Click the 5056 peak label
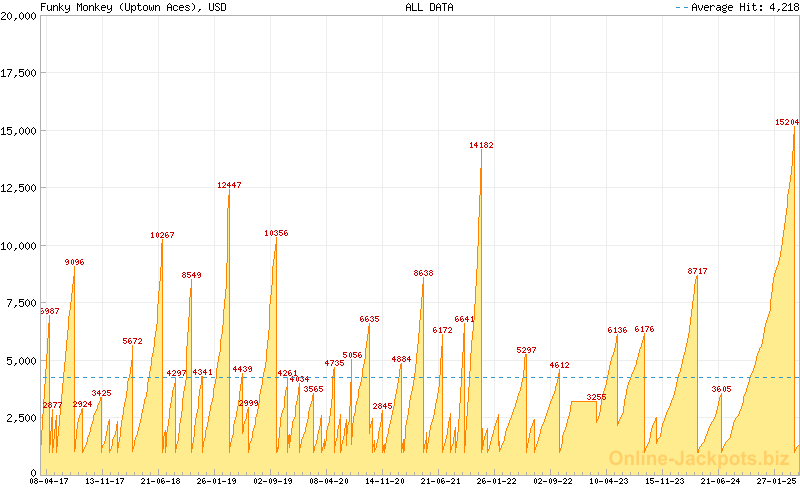The width and height of the screenshot is (800, 490). coord(353,355)
